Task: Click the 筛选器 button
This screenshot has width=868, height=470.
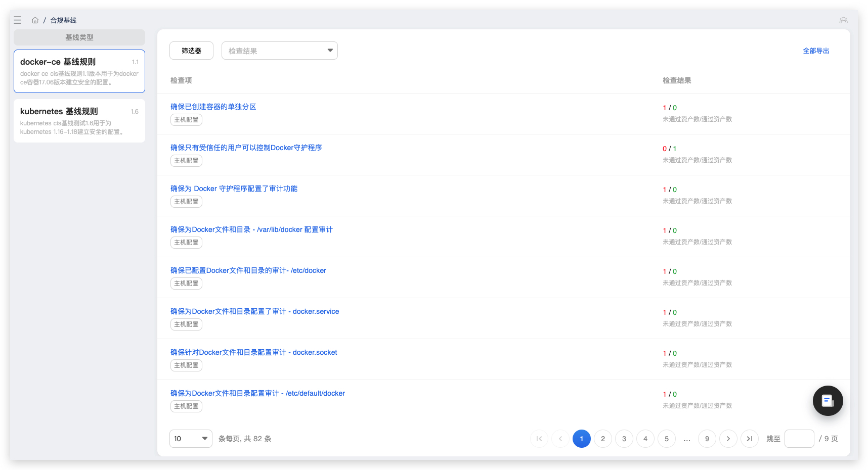Action: coord(191,51)
